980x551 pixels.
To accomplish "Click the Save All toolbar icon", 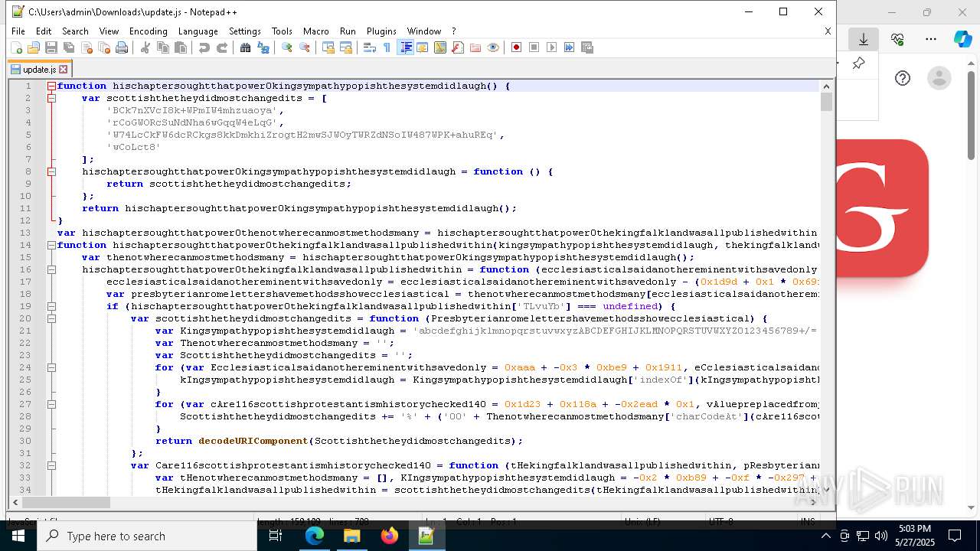I will tap(69, 47).
